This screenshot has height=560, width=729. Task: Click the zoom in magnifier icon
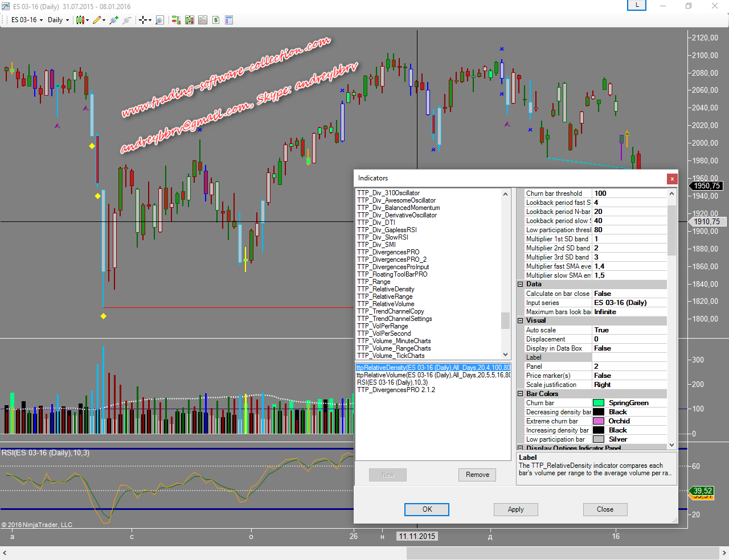tap(114, 20)
